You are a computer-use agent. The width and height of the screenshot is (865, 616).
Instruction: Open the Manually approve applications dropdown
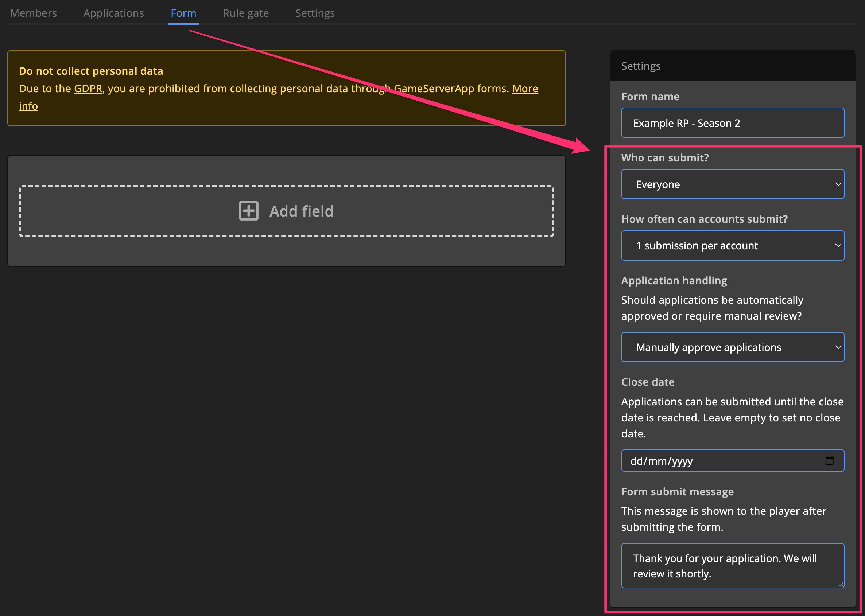click(732, 347)
